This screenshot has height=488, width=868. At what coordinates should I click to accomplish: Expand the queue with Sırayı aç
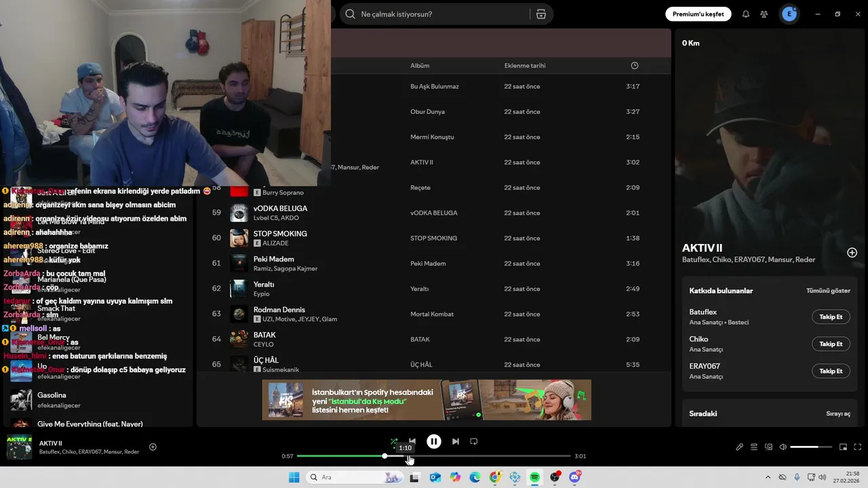coord(838,413)
